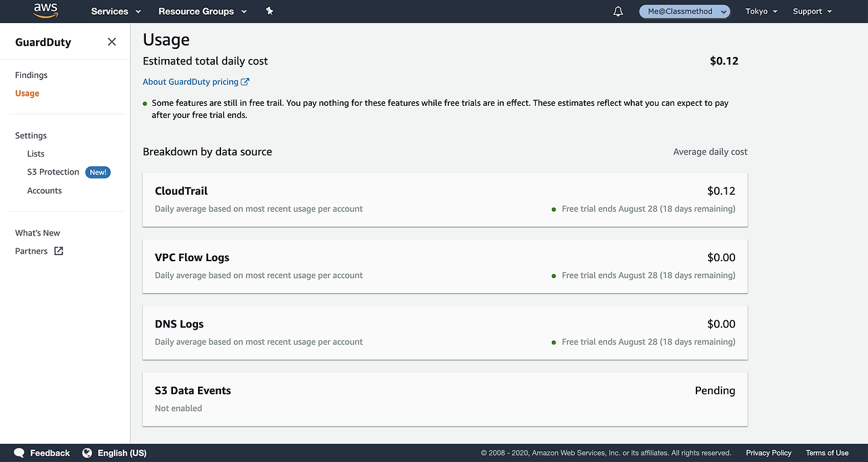Go to Findings in the sidebar
868x462 pixels.
(31, 75)
